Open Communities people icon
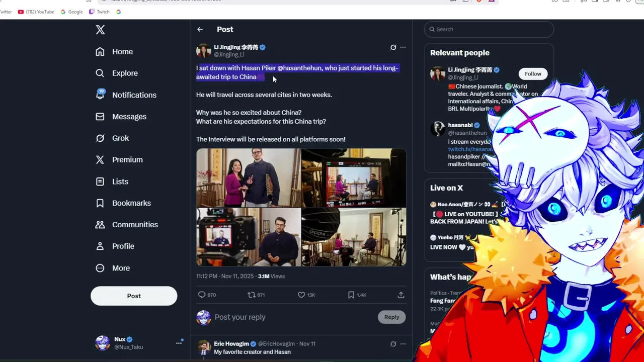 point(100,225)
